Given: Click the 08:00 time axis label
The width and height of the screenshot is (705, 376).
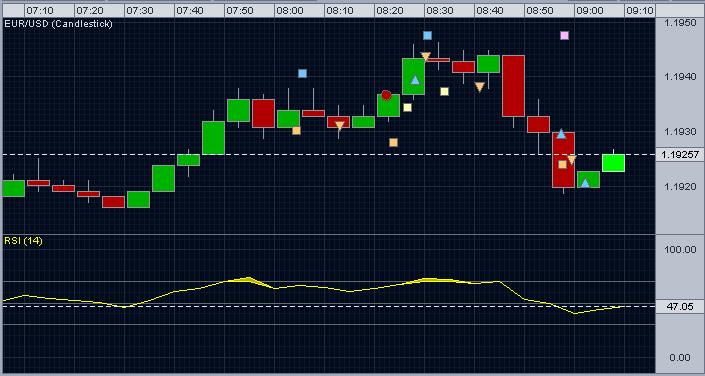Looking at the screenshot, I should (290, 11).
